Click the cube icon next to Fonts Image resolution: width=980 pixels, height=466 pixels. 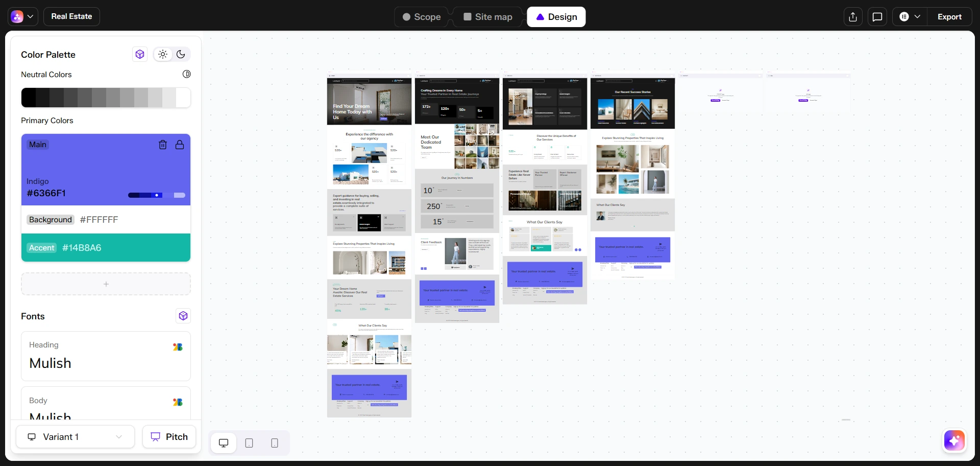click(183, 316)
